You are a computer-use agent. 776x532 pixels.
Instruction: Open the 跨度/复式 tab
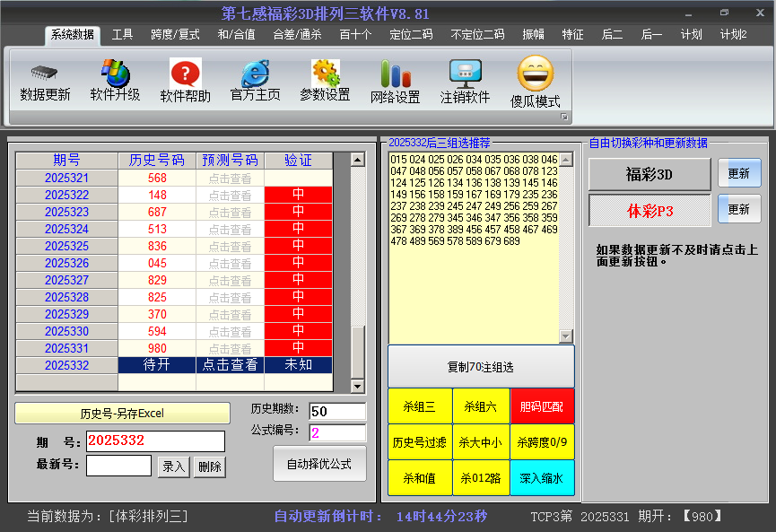[175, 35]
